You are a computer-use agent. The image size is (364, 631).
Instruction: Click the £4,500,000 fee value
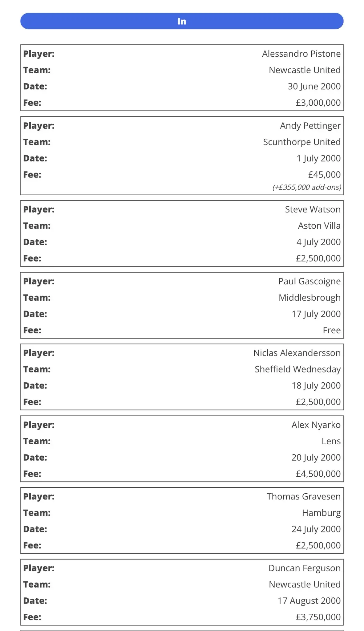(318, 474)
